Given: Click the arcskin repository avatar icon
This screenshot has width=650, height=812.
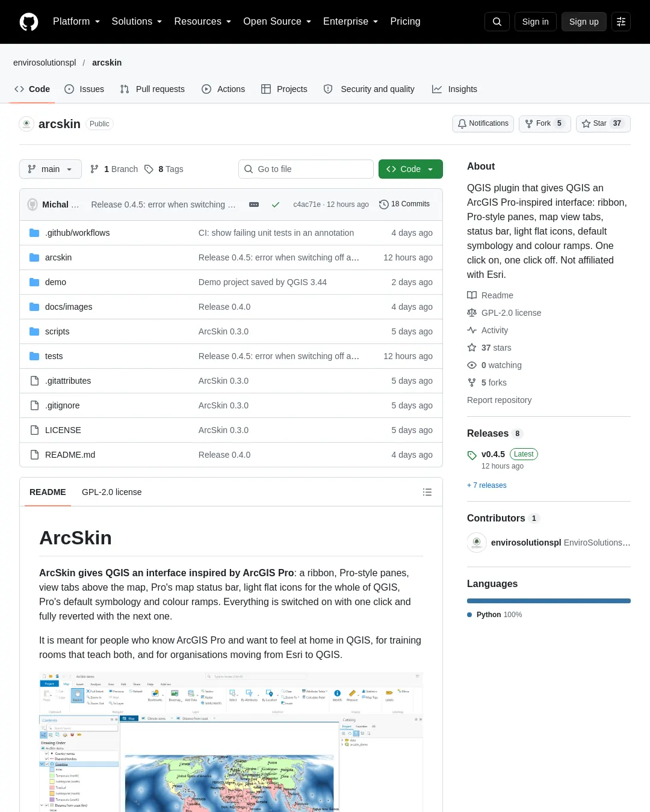Looking at the screenshot, I should [x=26, y=124].
